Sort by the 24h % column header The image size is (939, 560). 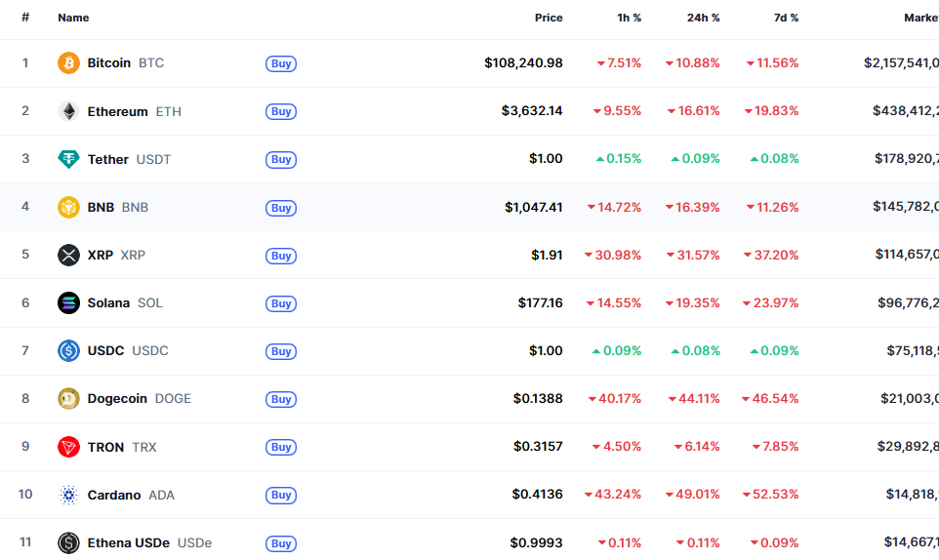tap(703, 18)
